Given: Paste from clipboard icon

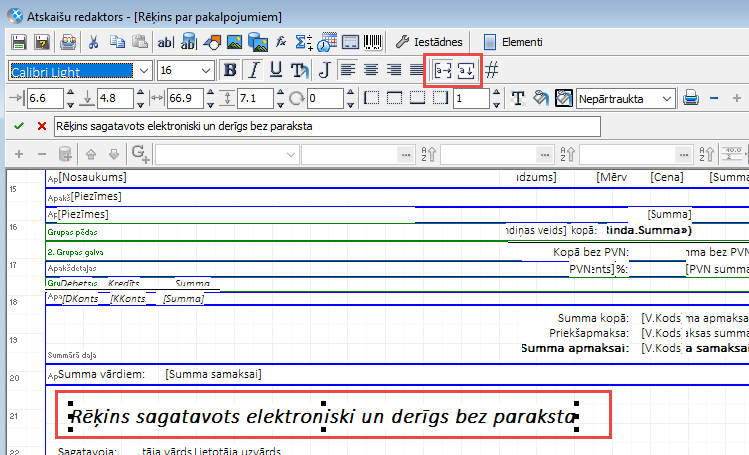Looking at the screenshot, I should [x=139, y=42].
